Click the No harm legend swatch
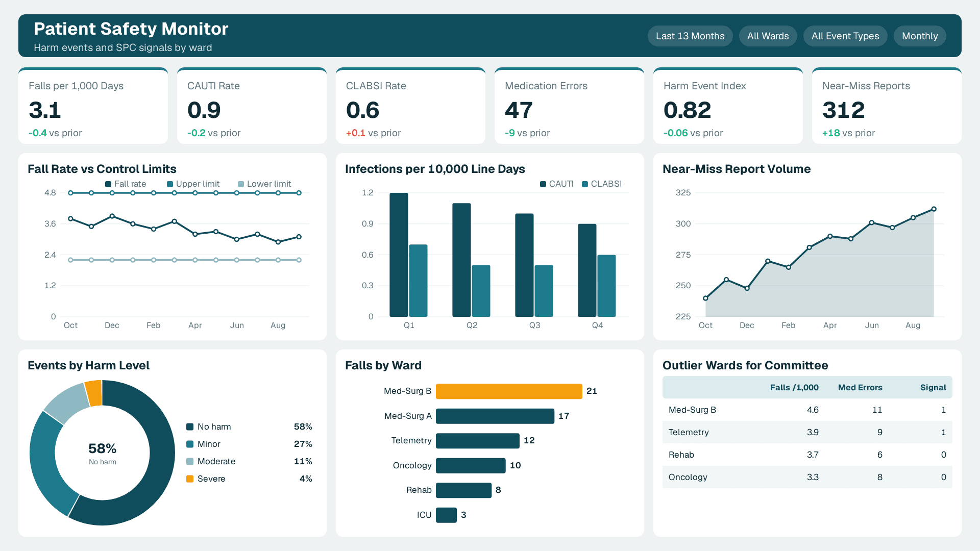This screenshot has width=980, height=551. click(x=190, y=427)
